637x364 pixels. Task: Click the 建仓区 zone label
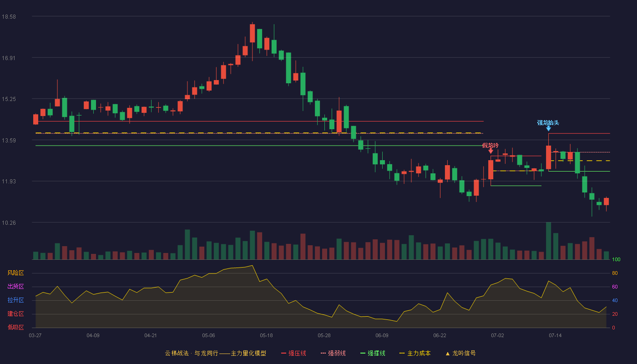(15, 314)
